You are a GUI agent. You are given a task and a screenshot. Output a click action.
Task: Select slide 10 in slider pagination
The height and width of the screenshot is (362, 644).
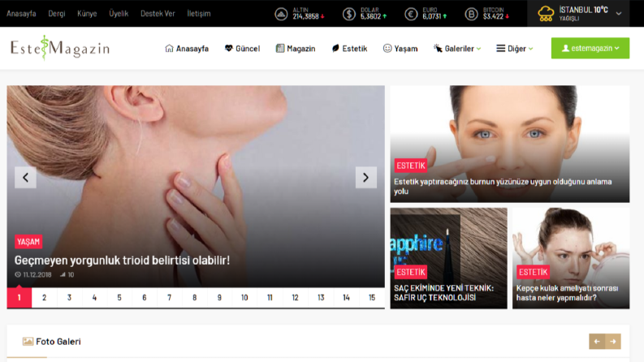pos(244,298)
